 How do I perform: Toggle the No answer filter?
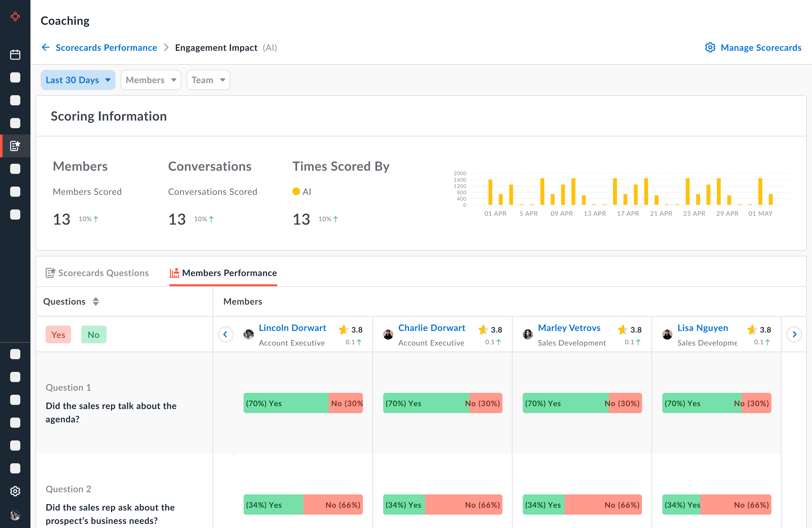pyautogui.click(x=94, y=334)
